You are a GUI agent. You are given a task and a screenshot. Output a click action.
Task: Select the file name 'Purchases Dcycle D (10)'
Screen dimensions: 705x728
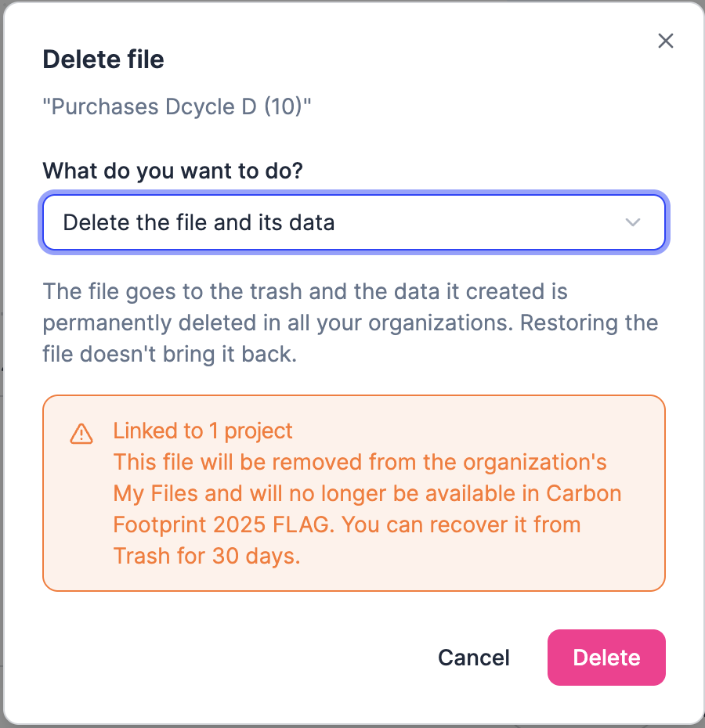click(x=176, y=106)
